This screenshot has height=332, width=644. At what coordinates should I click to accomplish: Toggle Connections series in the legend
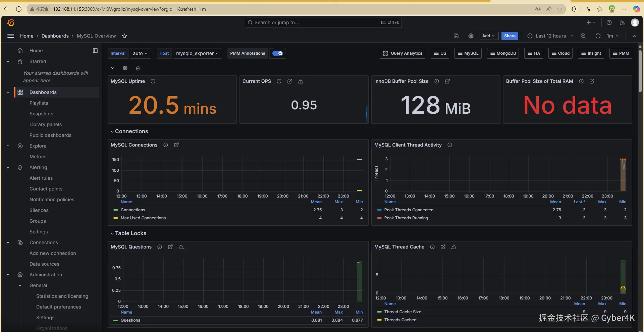tap(133, 210)
